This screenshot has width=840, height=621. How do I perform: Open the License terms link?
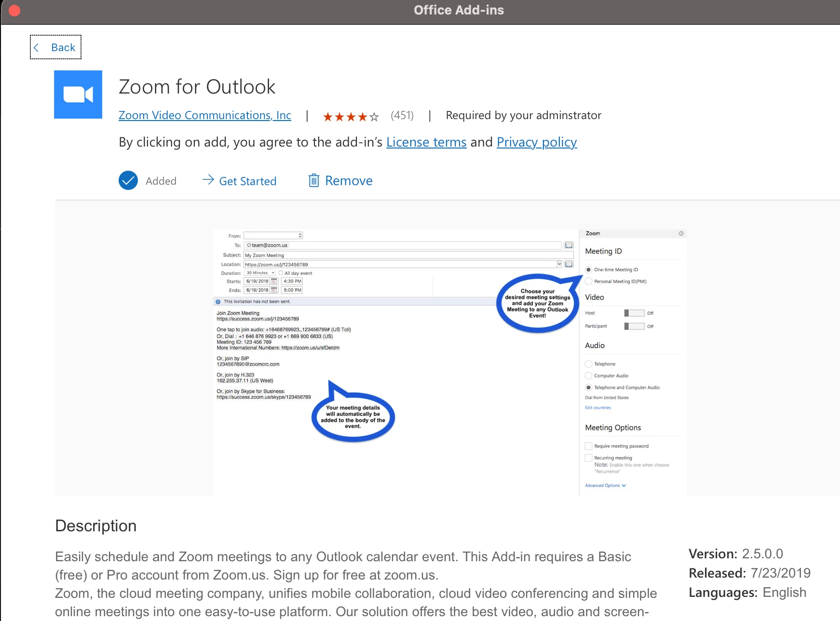426,142
